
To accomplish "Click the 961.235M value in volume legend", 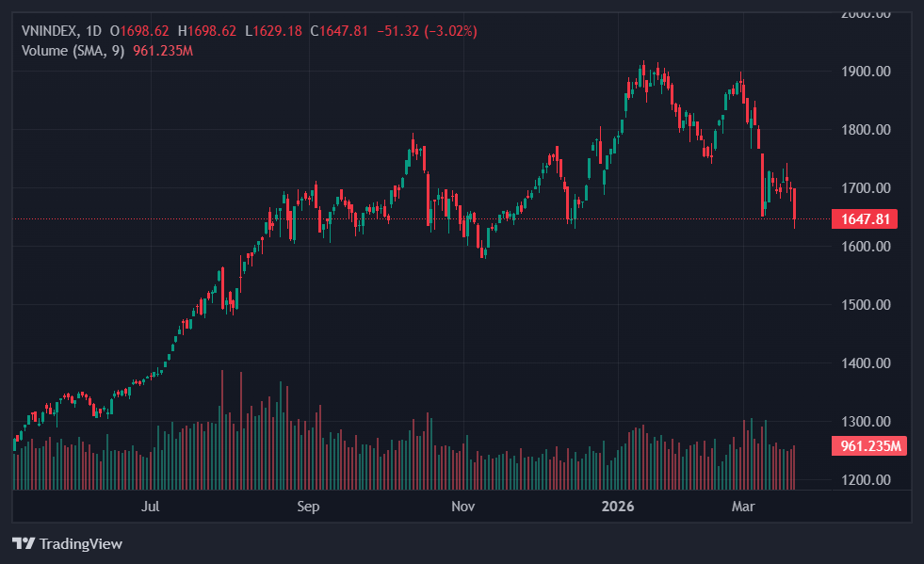I will pos(163,50).
